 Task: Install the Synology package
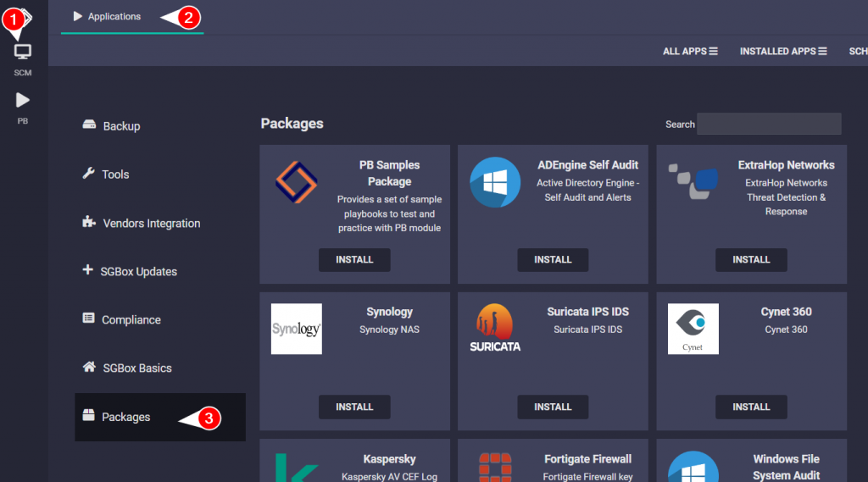tap(354, 407)
